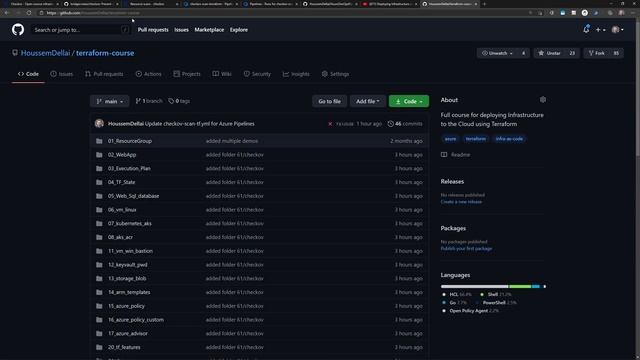Click the Search or jump to field
The image size is (640, 360).
click(x=81, y=30)
